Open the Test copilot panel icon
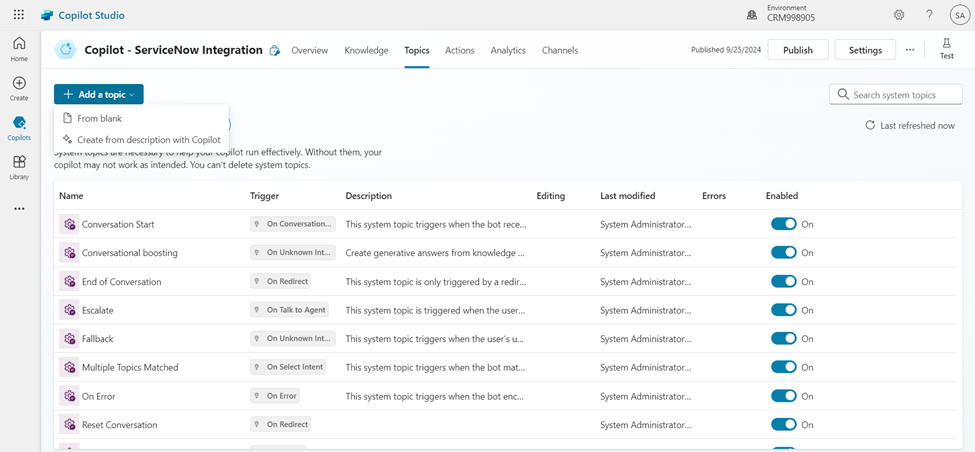 946,49
